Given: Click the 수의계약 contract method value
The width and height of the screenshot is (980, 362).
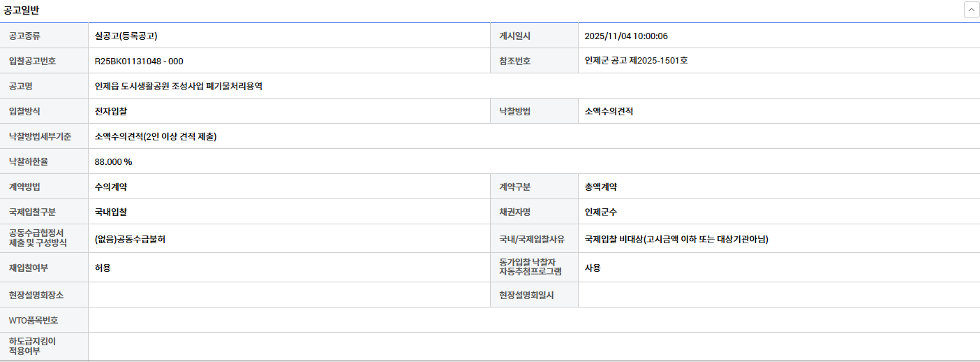Looking at the screenshot, I should pos(111,187).
